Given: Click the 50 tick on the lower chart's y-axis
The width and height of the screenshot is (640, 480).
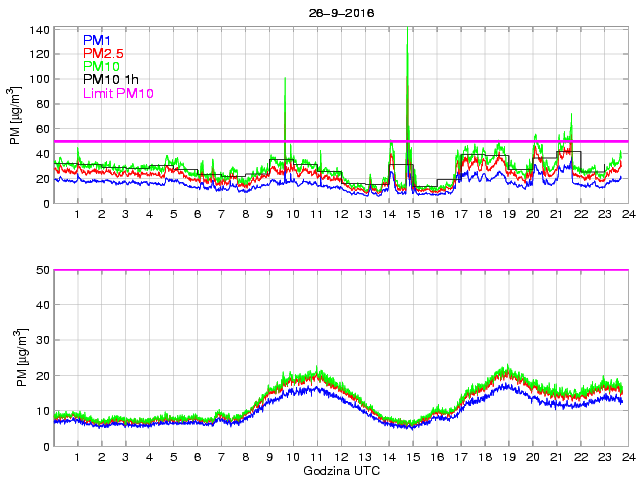Looking at the screenshot, I should [42, 270].
